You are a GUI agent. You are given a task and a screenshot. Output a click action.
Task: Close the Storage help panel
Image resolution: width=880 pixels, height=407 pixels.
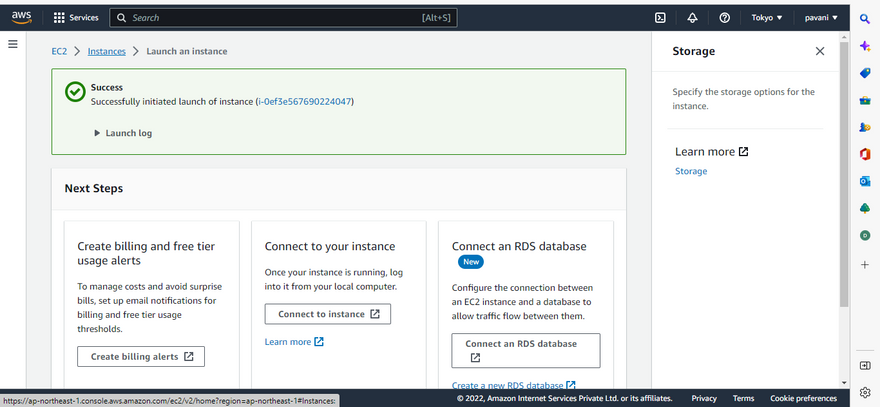(820, 51)
